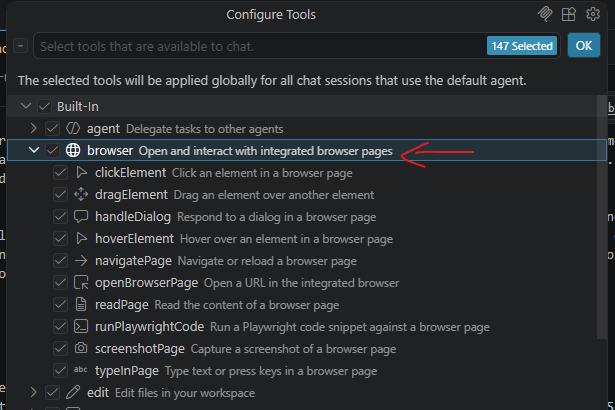Uncheck the runPlaywrightCode checkbox

[60, 326]
